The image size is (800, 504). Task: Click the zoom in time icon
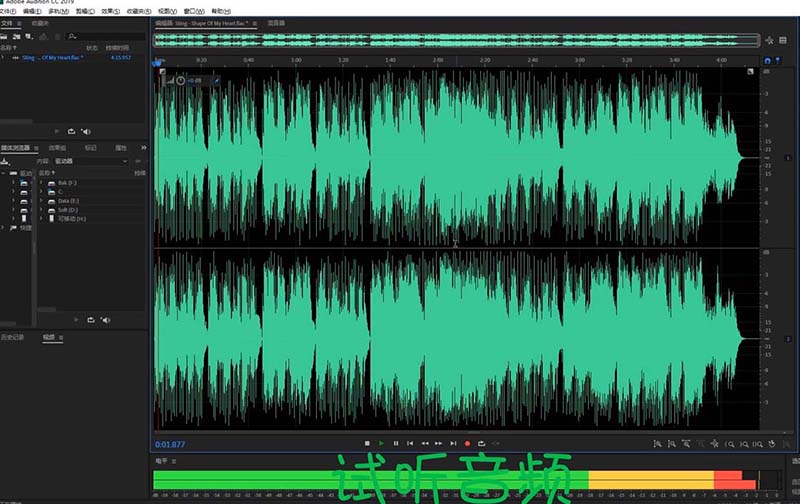(x=686, y=444)
